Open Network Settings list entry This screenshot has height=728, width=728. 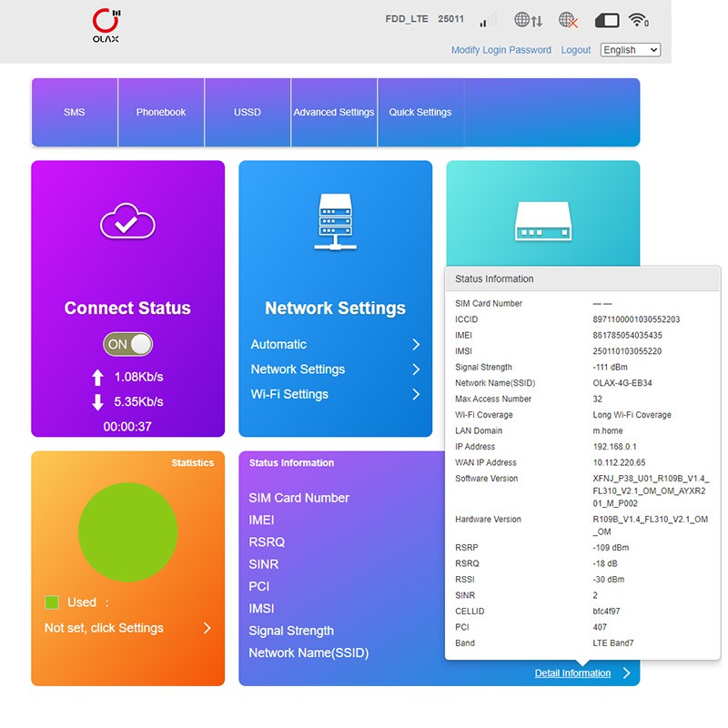coord(298,369)
